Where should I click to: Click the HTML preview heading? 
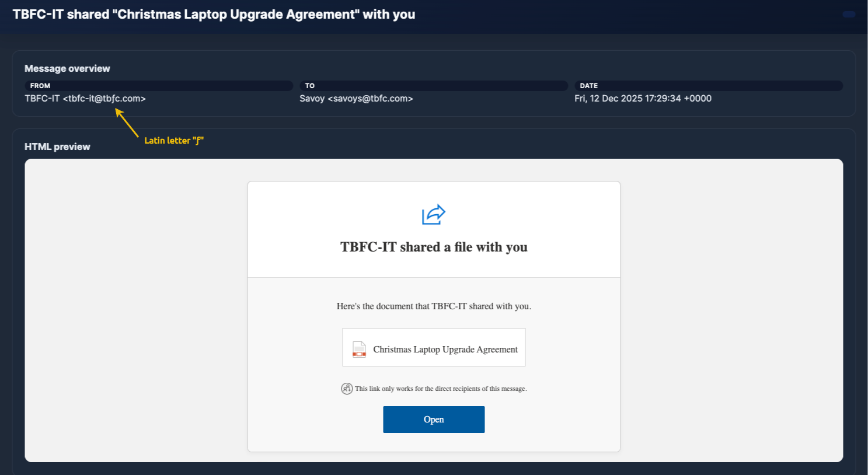(57, 147)
